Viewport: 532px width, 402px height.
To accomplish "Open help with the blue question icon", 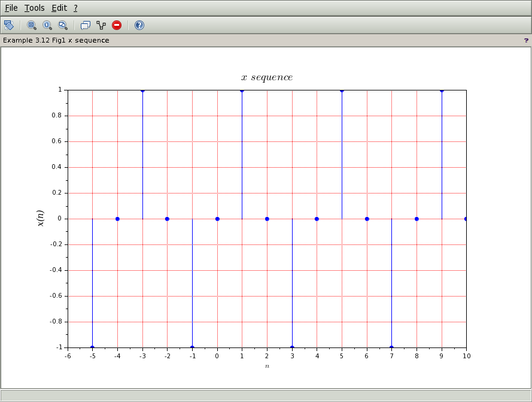I will [139, 25].
